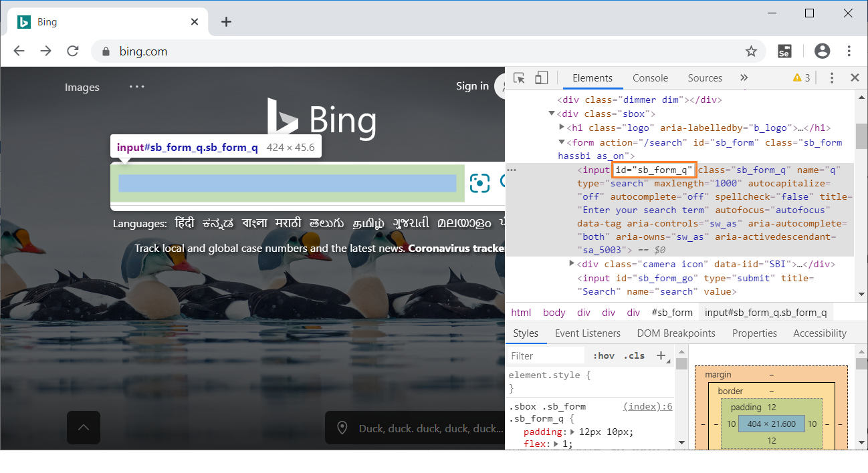Screen dimensions: 868x473
Task: Add a new style rule with plus
Action: [x=661, y=355]
